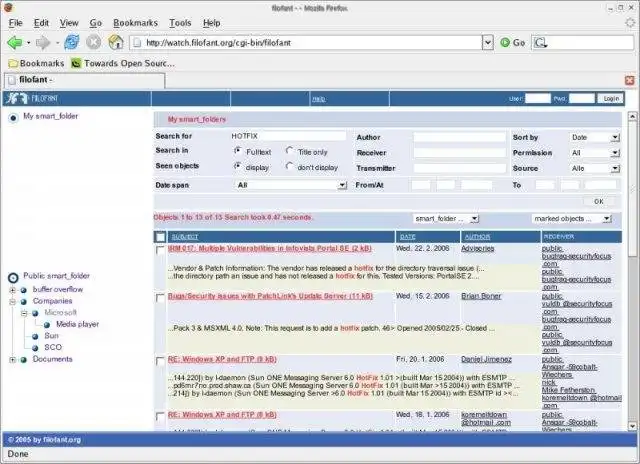Open the Help menu

tap(211, 23)
